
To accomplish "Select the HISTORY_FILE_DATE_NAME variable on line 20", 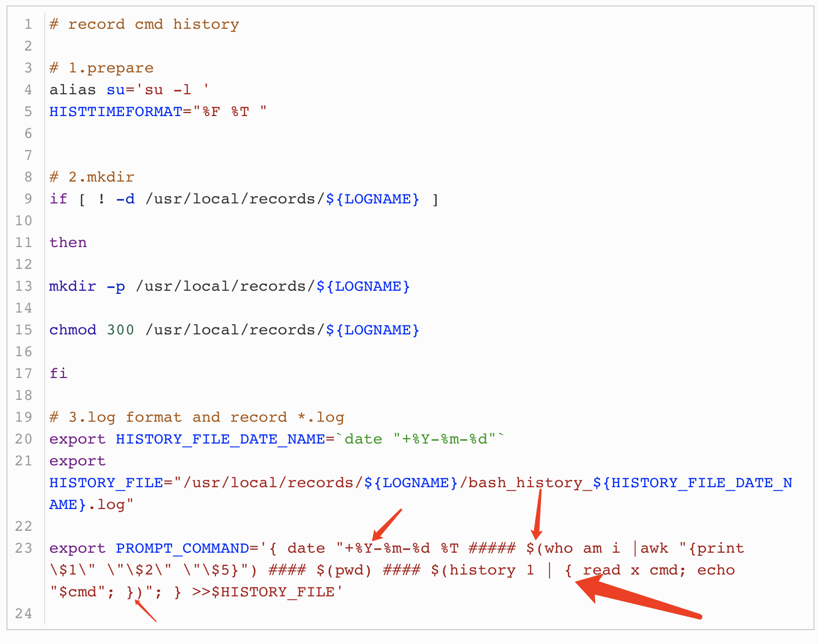I will pyautogui.click(x=220, y=439).
